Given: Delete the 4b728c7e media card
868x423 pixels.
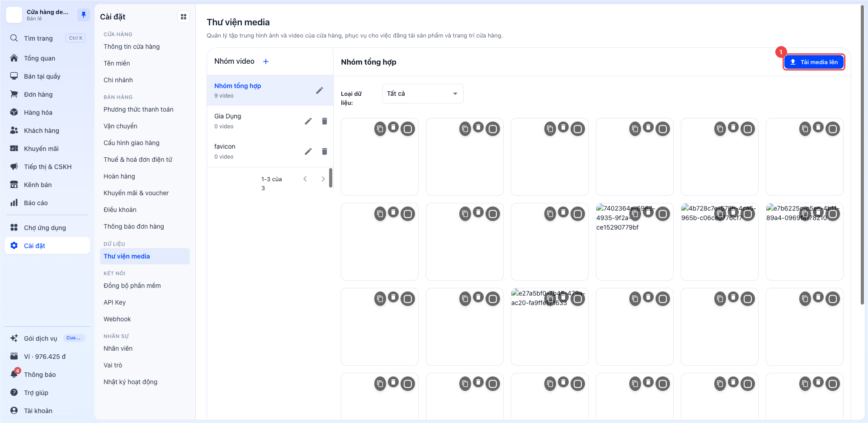Looking at the screenshot, I should 733,212.
